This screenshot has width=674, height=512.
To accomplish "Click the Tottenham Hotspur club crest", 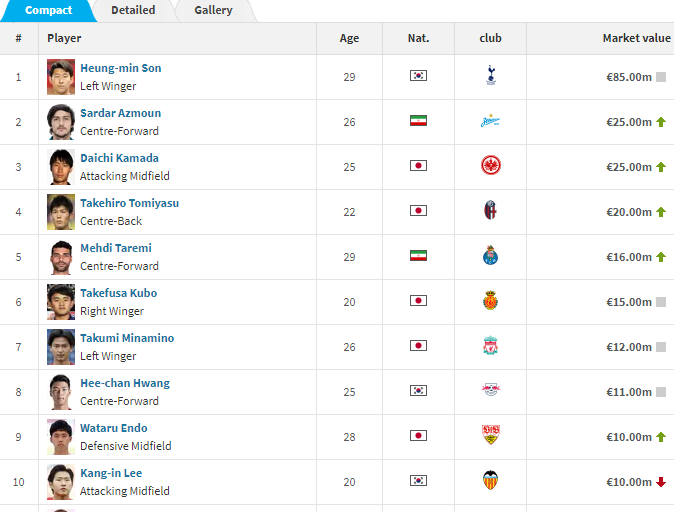I will click(490, 76).
